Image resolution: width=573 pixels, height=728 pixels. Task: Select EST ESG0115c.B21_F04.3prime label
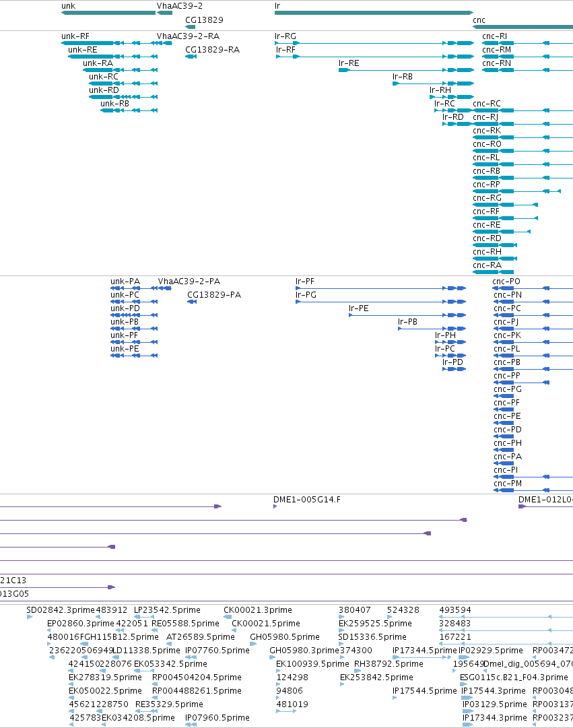(514, 677)
